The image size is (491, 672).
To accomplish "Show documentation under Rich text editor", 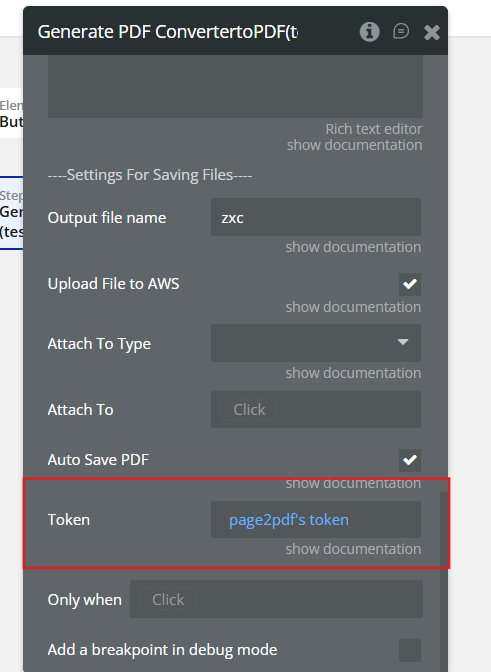I will pos(354,145).
